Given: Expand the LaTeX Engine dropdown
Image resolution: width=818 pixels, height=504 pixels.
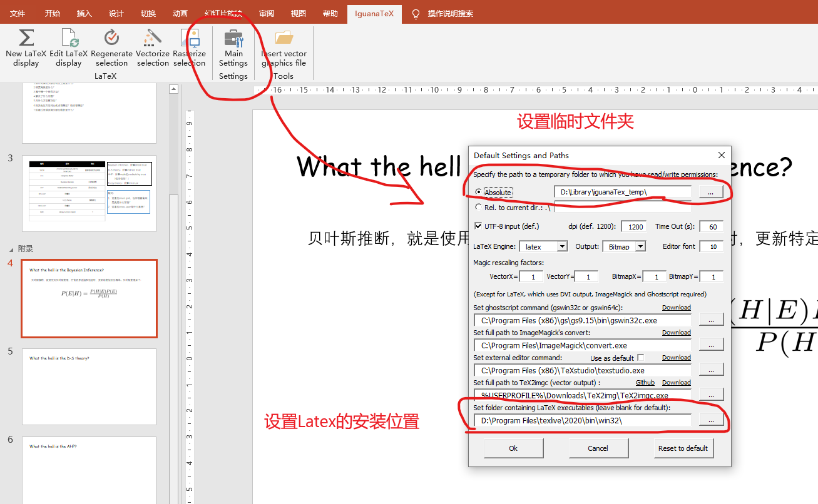Looking at the screenshot, I should pos(561,247).
